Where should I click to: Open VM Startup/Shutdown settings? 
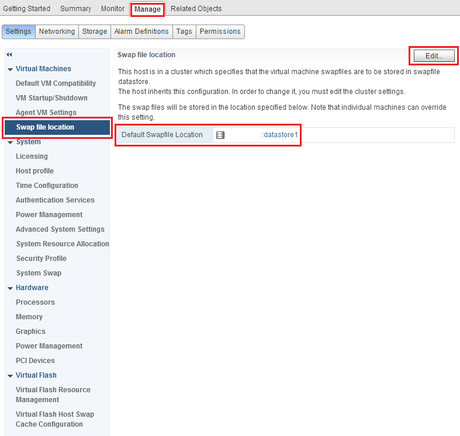52,98
